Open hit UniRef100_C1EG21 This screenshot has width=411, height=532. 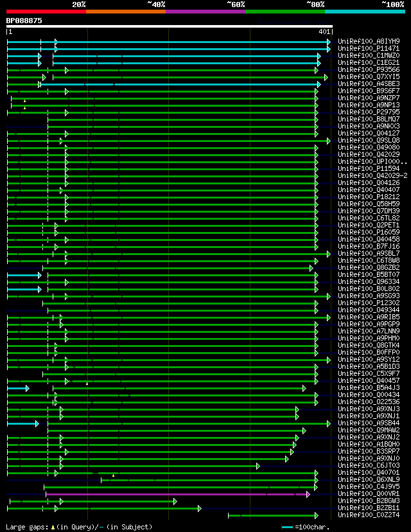tap(369, 62)
